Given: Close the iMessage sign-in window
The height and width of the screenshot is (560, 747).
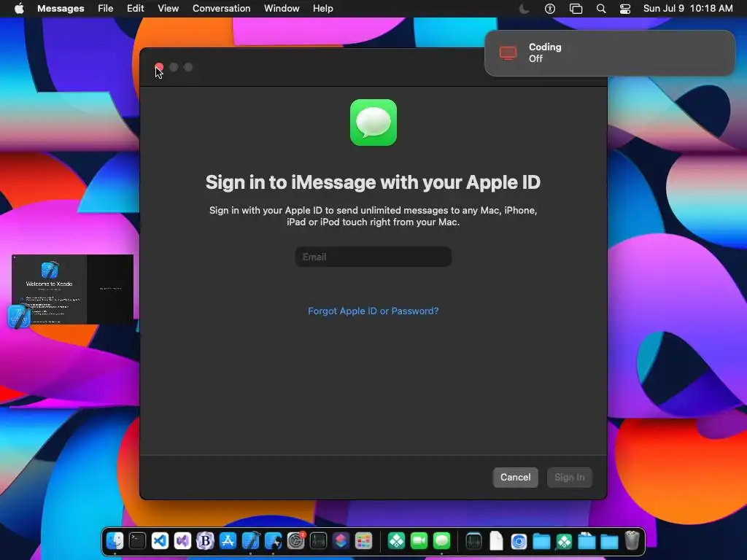Looking at the screenshot, I should tap(159, 67).
